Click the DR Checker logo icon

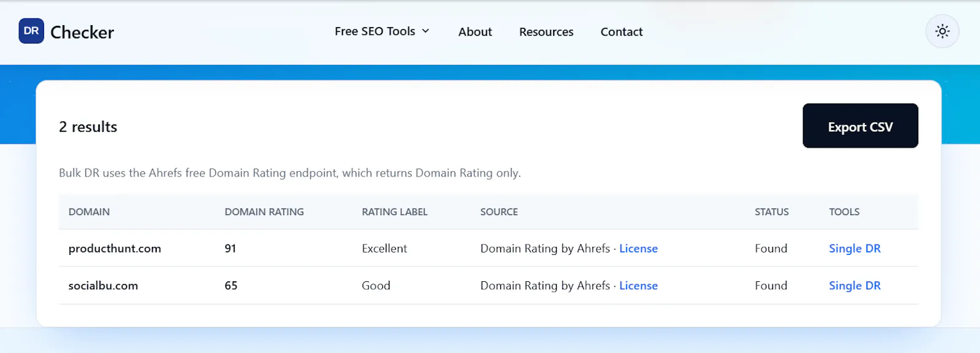31,31
